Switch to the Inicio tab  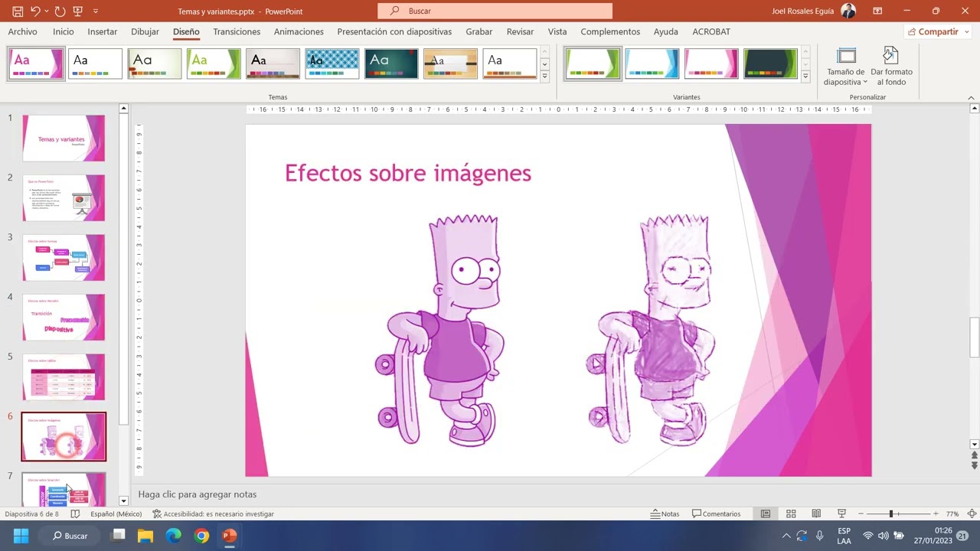coord(64,31)
